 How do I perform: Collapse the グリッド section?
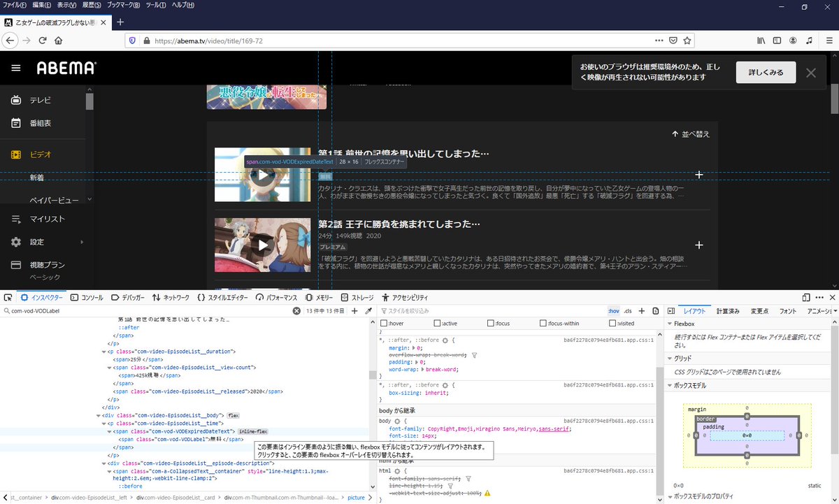coord(668,358)
